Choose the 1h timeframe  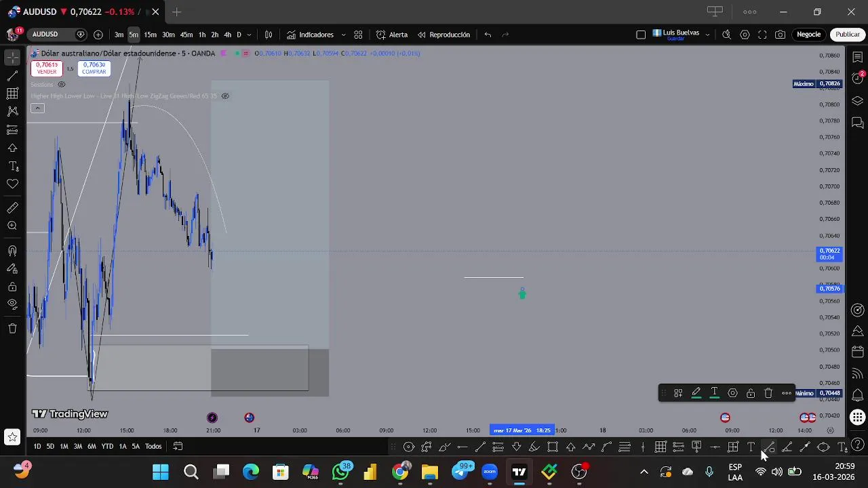[x=202, y=35]
